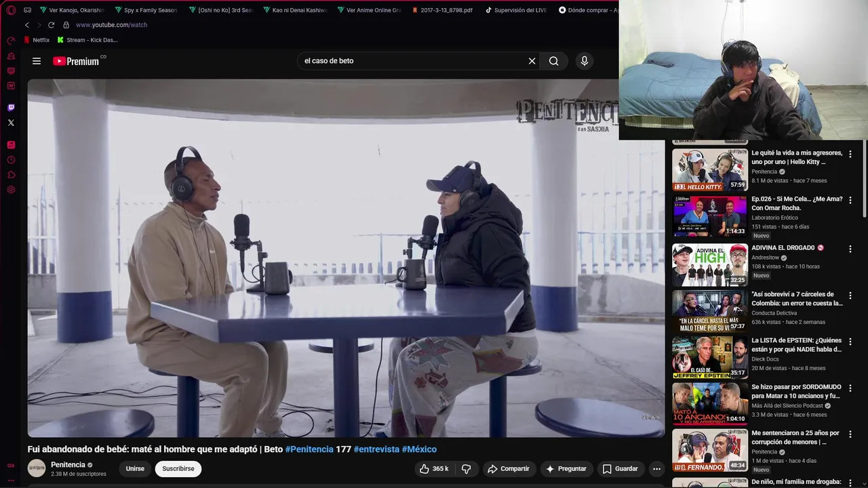
Task: Open more actions menu beside Guardar
Action: 656,468
